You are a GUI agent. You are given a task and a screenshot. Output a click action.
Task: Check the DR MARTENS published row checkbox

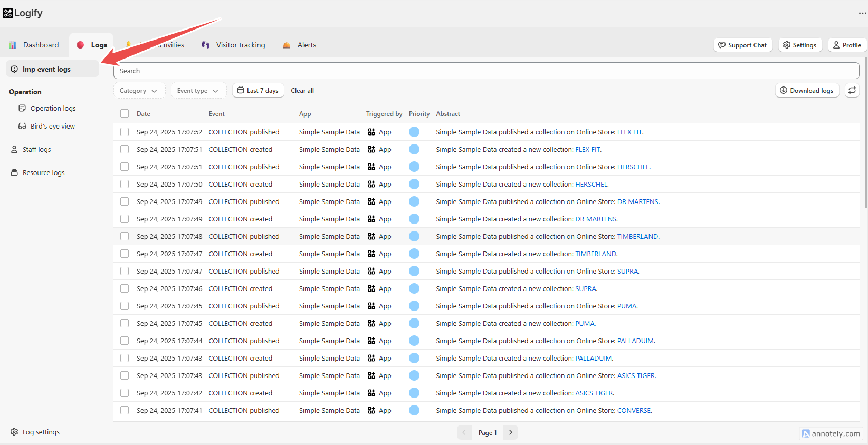(125, 201)
